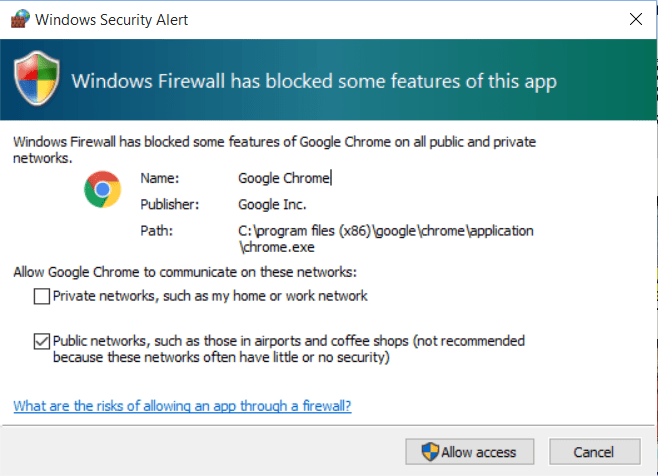Click the shield icon on Allow access

tap(431, 452)
